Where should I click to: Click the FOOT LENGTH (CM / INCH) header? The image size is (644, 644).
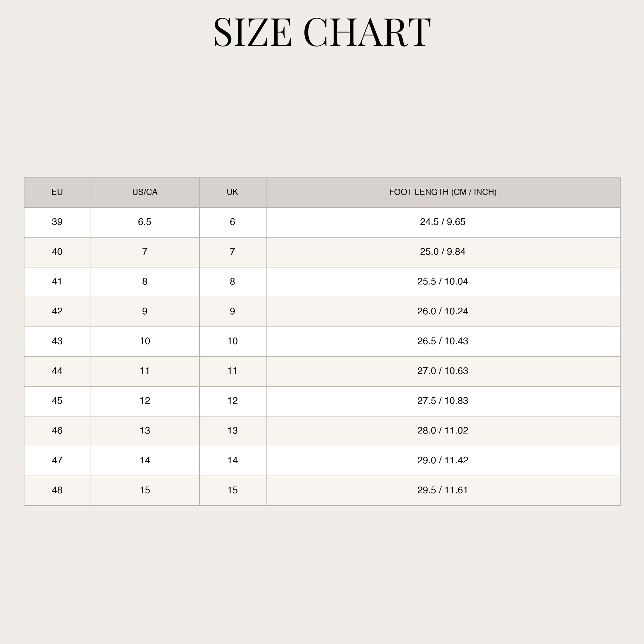[x=443, y=192]
